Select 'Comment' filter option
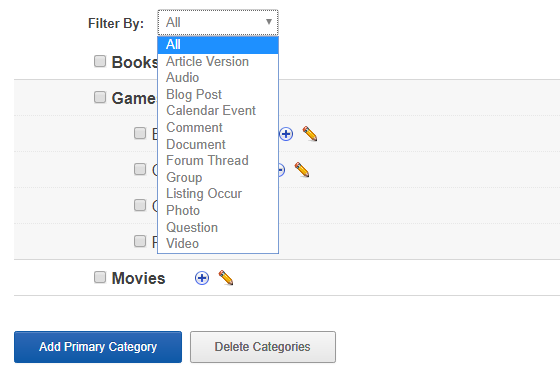Image resolution: width=560 pixels, height=389 pixels. click(x=218, y=128)
